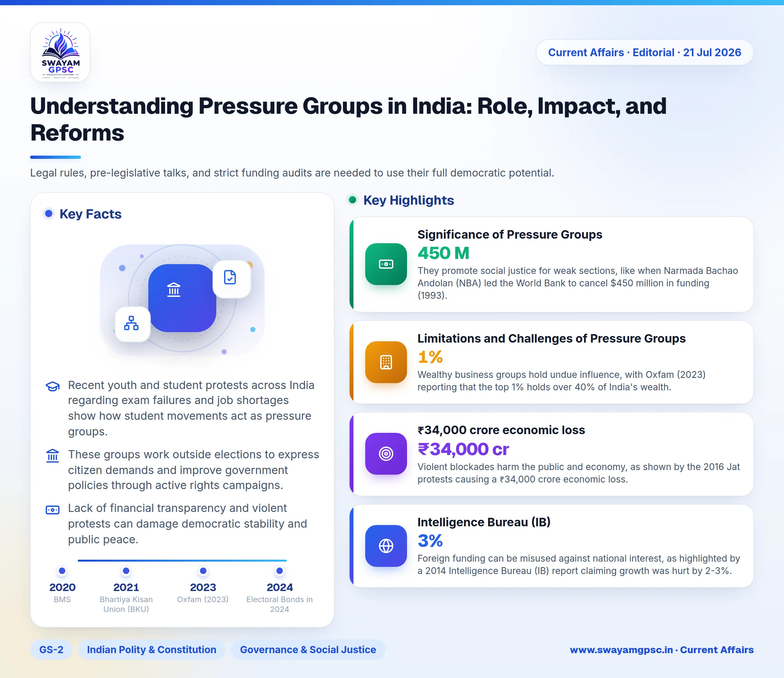Click the Current Affairs Editorial date badge
Screen dimensions: 784x678
[x=645, y=52]
